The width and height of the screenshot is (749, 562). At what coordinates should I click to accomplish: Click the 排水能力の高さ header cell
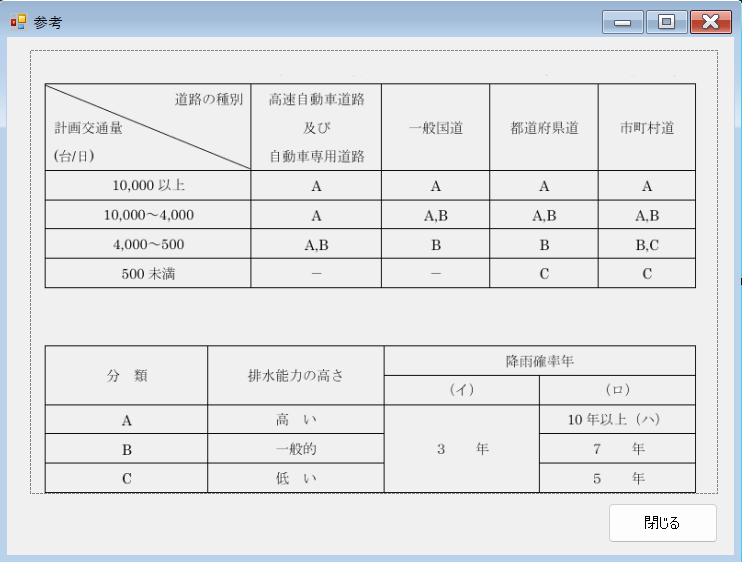pos(295,376)
